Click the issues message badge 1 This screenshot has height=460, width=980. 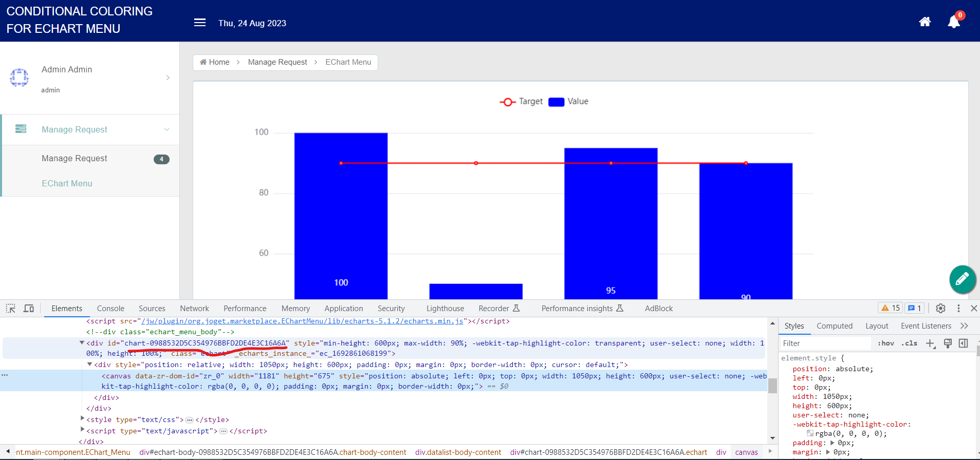coord(914,308)
